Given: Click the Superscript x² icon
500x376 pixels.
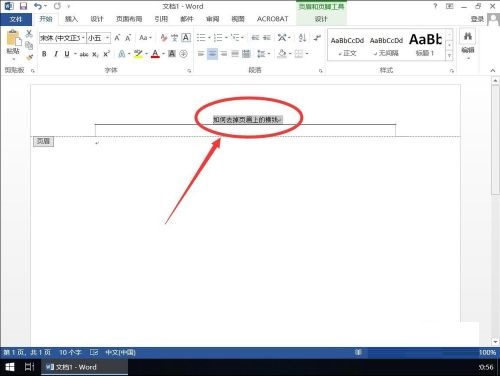Looking at the screenshot, I should pyautogui.click(x=106, y=54).
